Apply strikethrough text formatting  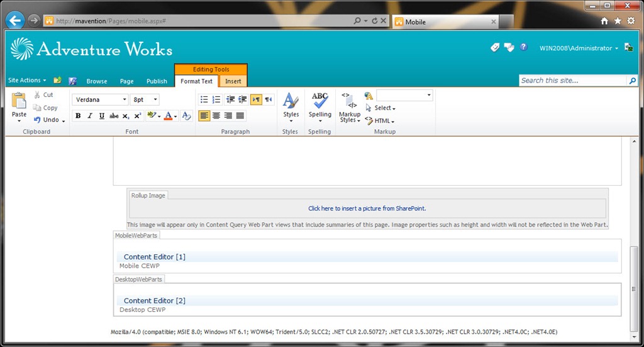click(x=114, y=116)
